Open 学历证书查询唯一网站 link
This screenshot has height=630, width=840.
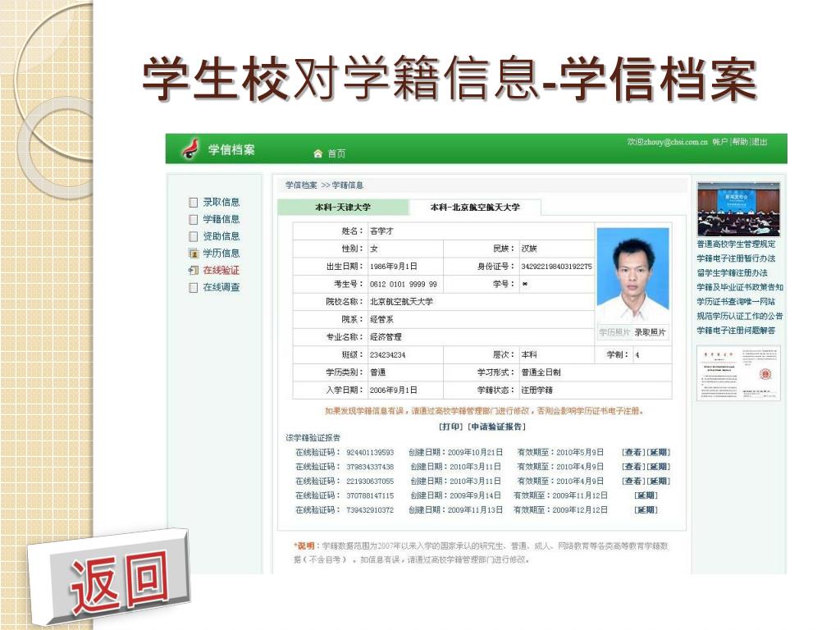736,302
